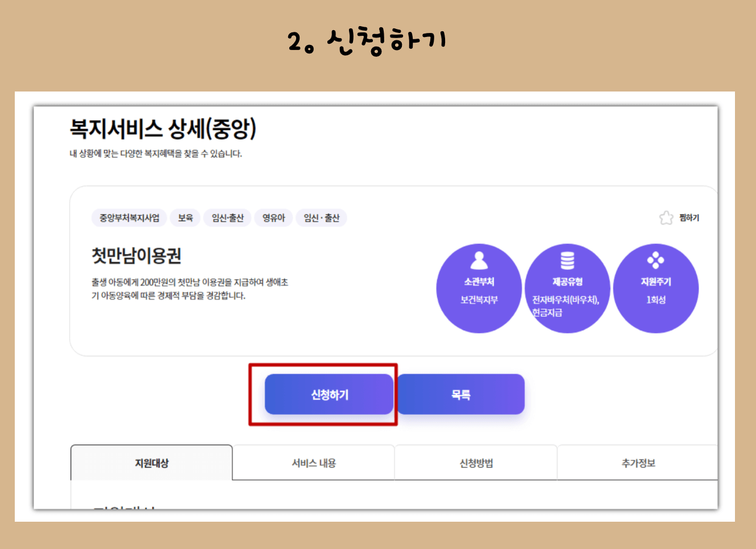Click the 목록 list button
This screenshot has height=549, width=756.
point(462,394)
